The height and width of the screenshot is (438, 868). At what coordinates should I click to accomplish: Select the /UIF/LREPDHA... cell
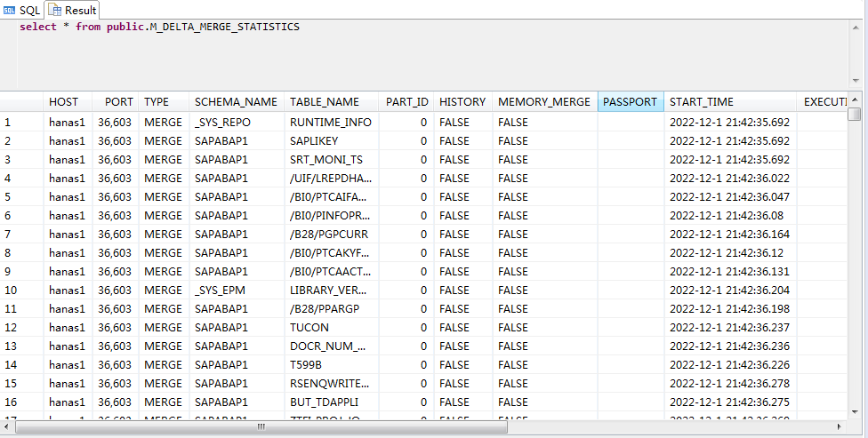point(331,178)
